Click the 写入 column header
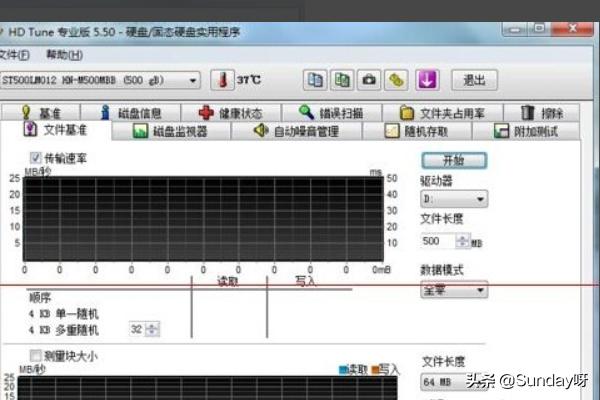 point(305,282)
